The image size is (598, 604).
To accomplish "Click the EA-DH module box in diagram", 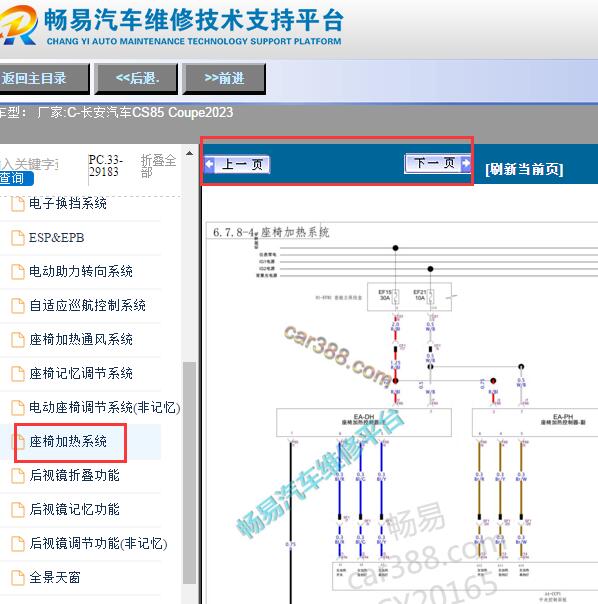I will [x=364, y=422].
